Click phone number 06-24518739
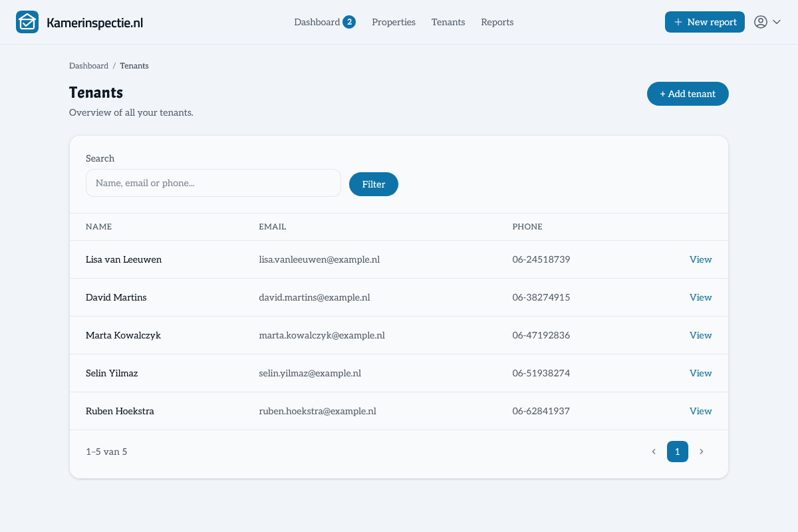 541,259
